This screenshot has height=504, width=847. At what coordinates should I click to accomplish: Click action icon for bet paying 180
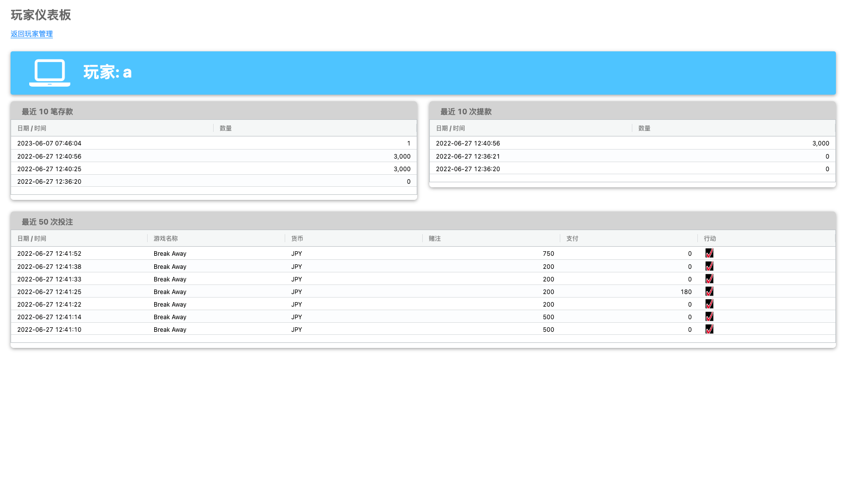(x=709, y=292)
